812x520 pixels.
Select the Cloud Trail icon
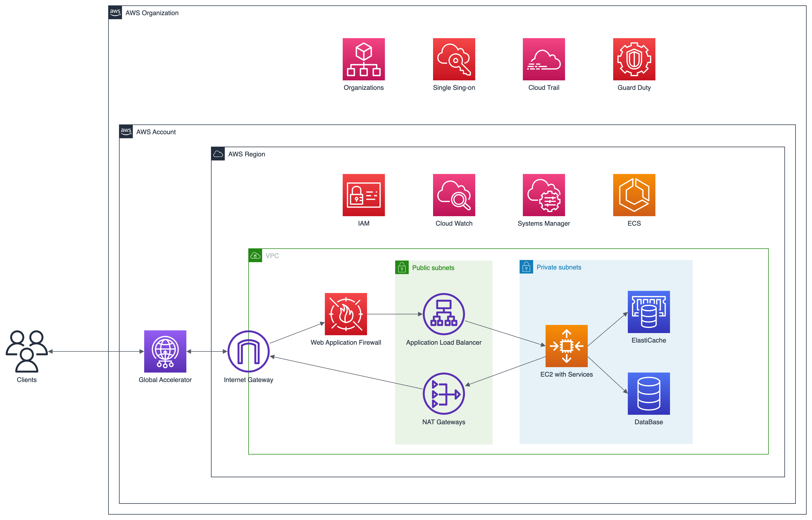point(543,59)
